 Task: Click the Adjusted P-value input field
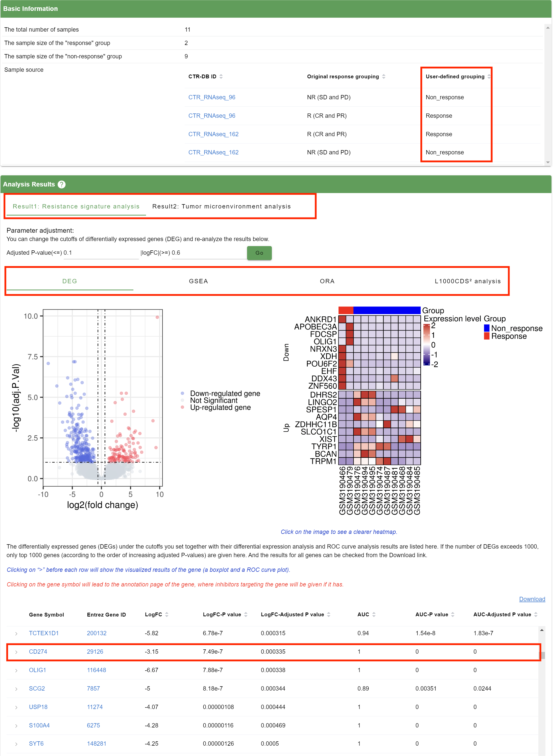[x=101, y=253]
